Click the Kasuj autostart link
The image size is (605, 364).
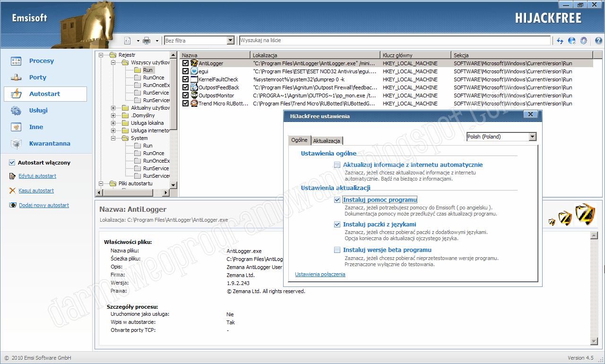36,191
